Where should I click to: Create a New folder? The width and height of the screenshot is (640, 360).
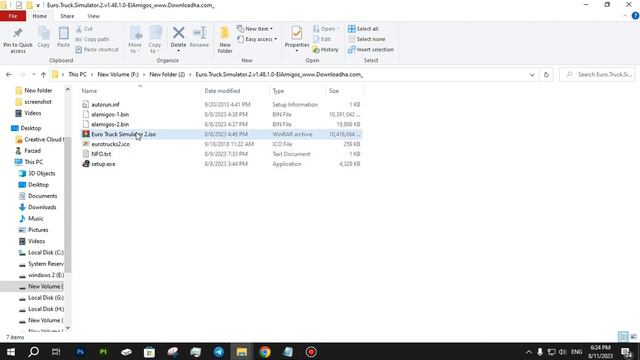[225, 40]
